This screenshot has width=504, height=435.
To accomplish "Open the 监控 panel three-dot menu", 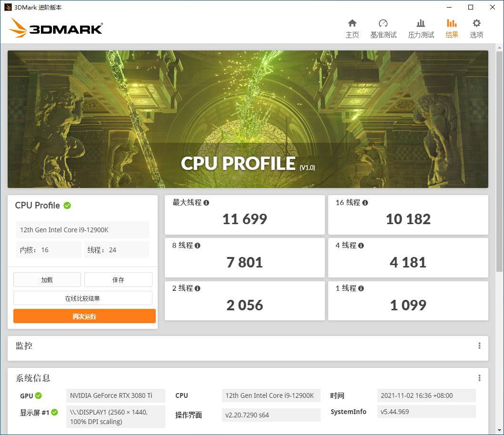I will pyautogui.click(x=479, y=345).
